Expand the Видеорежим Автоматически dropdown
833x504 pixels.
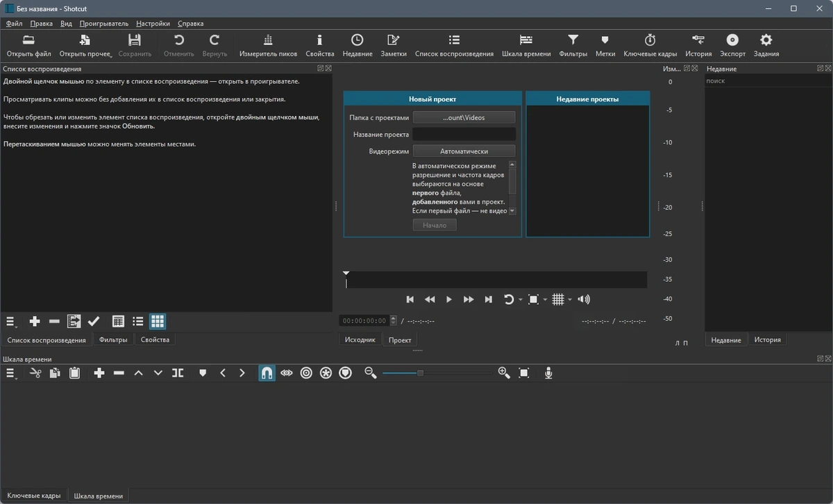pos(464,151)
